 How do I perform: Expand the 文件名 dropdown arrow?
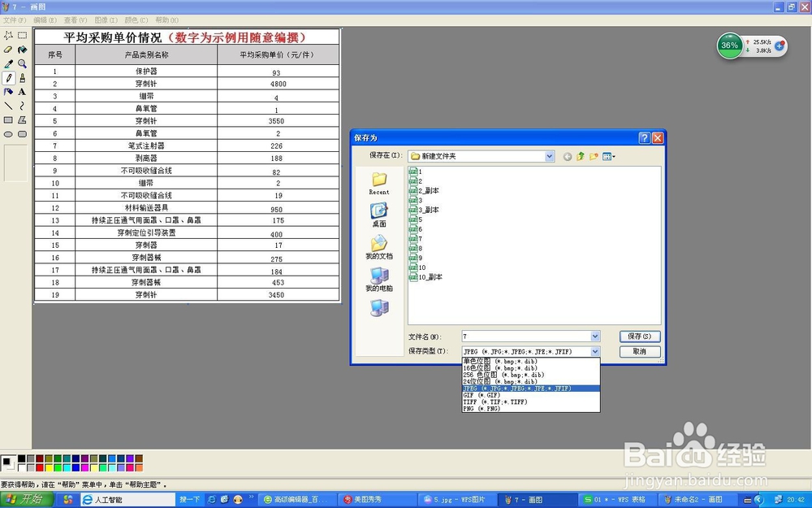pyautogui.click(x=595, y=336)
